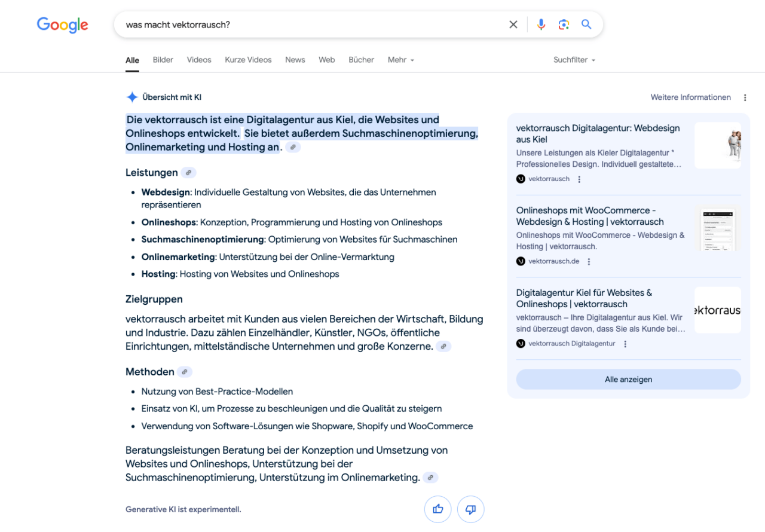765x532 pixels.
Task: Give thumbs up feedback
Action: [438, 509]
